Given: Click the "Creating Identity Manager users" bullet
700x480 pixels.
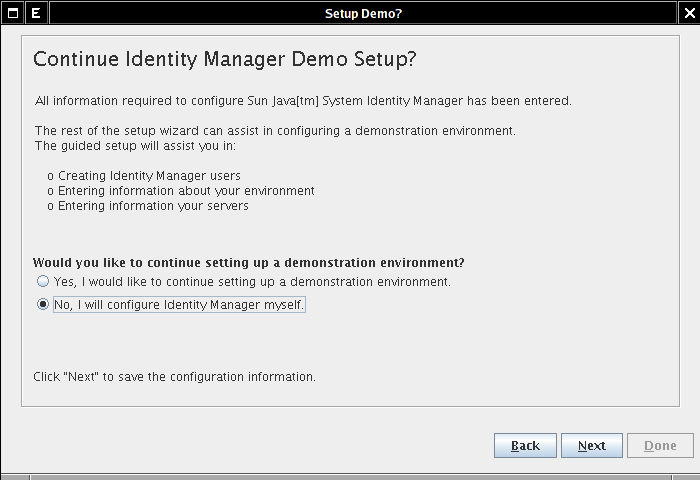Looking at the screenshot, I should pyautogui.click(x=144, y=175).
